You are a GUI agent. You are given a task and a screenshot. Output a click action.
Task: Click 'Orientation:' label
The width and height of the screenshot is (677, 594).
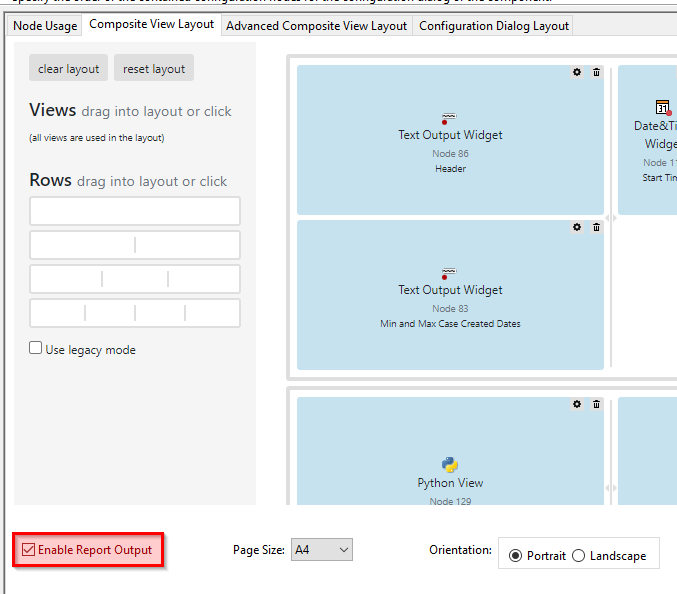460,550
